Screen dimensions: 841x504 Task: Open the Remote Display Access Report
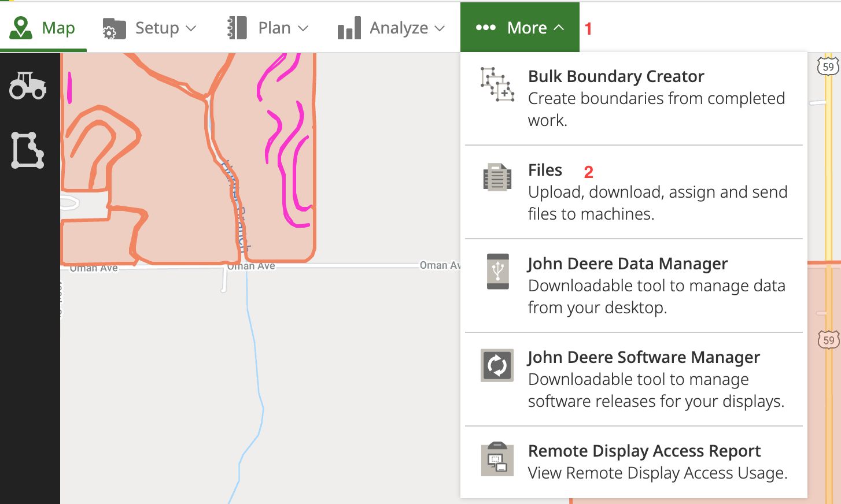(x=644, y=451)
